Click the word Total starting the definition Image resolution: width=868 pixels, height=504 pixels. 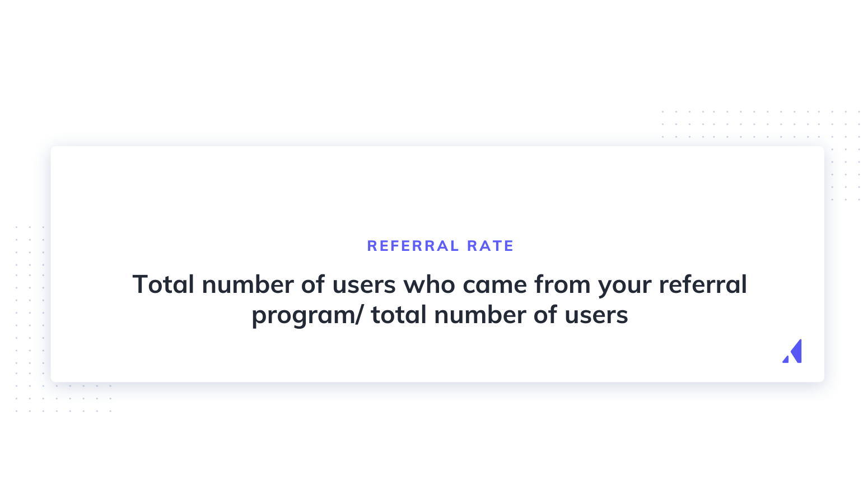click(x=163, y=284)
